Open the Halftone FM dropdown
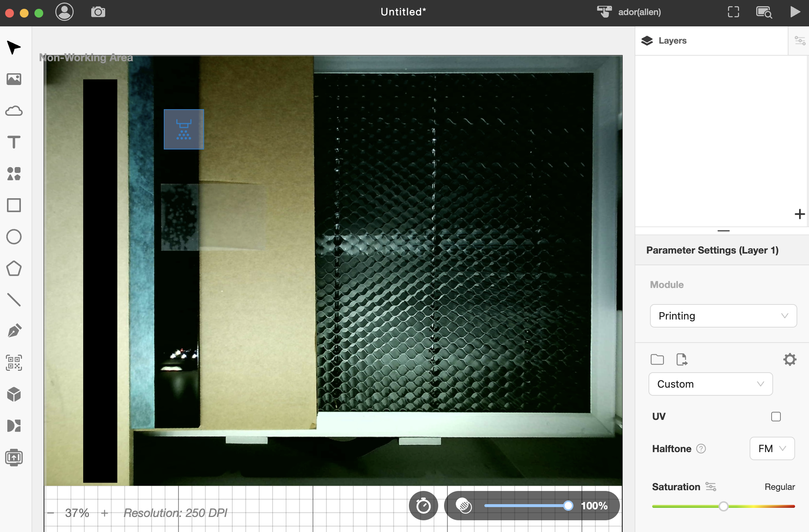Image resolution: width=809 pixels, height=532 pixels. coord(772,448)
